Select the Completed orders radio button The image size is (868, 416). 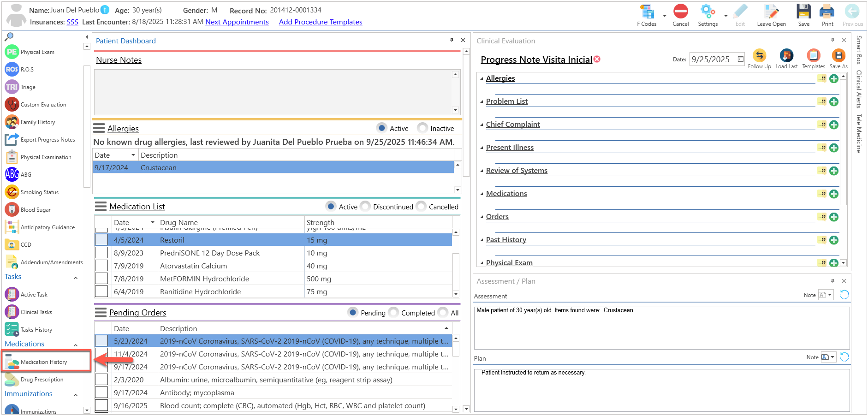click(x=393, y=312)
